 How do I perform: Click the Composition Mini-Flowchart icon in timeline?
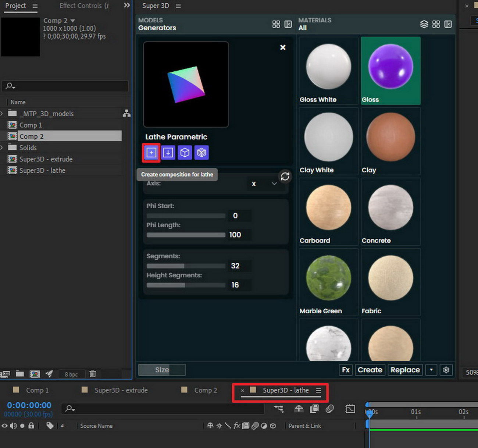tap(279, 409)
